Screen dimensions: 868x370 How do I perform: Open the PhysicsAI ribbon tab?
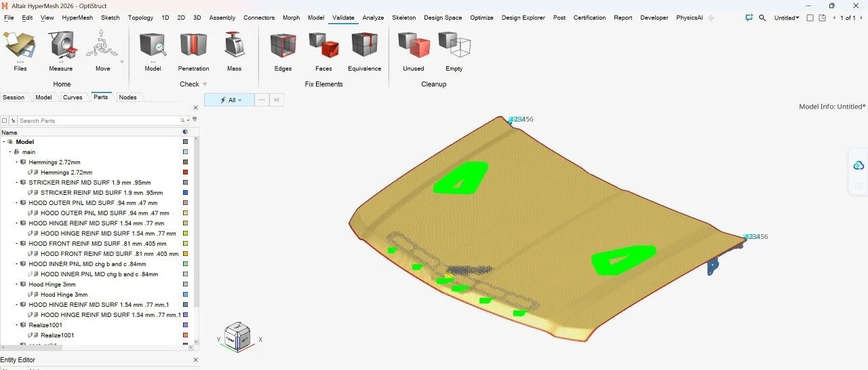pyautogui.click(x=689, y=18)
